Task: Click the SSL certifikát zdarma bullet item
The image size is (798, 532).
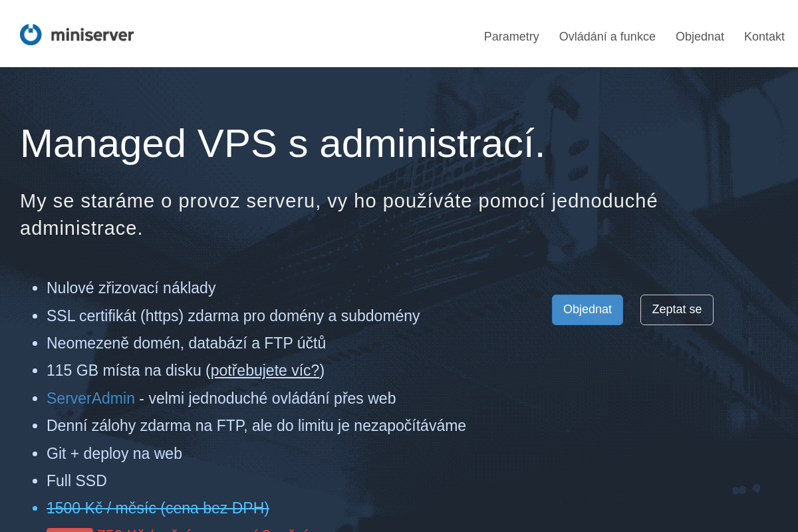Action: point(233,316)
